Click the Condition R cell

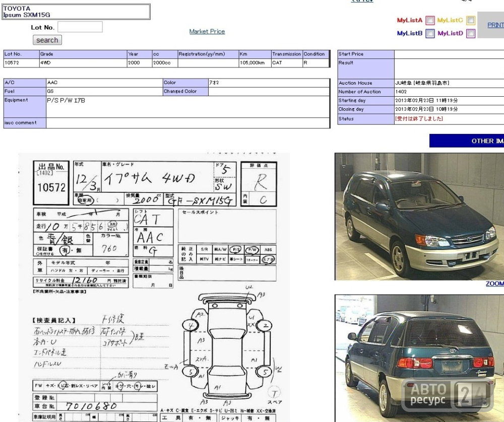tap(316, 63)
